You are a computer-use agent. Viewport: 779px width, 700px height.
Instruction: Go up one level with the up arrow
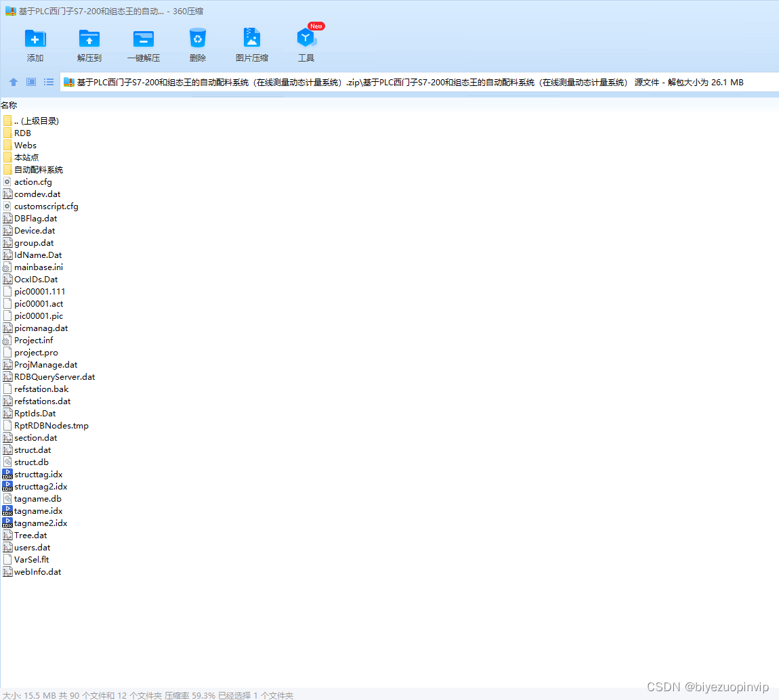tap(14, 82)
